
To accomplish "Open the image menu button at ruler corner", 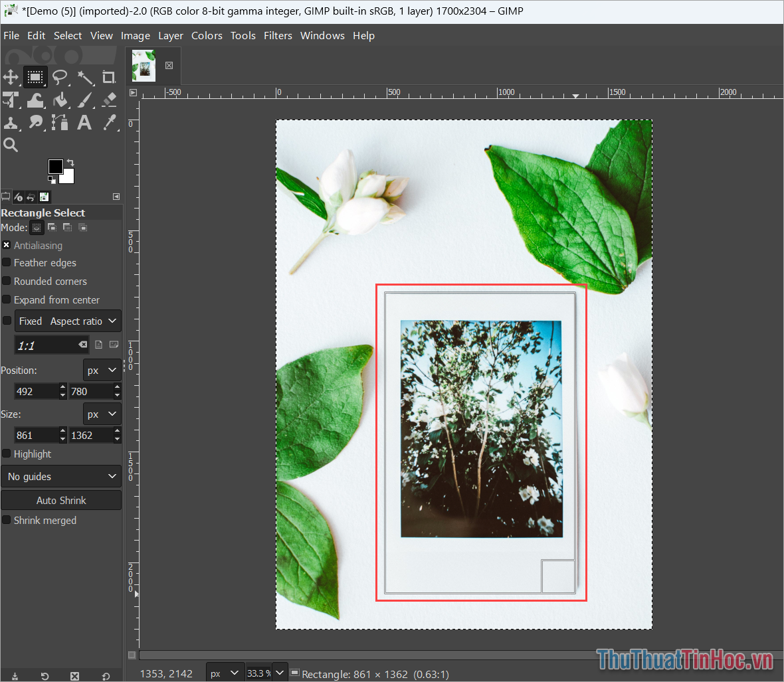I will click(133, 92).
